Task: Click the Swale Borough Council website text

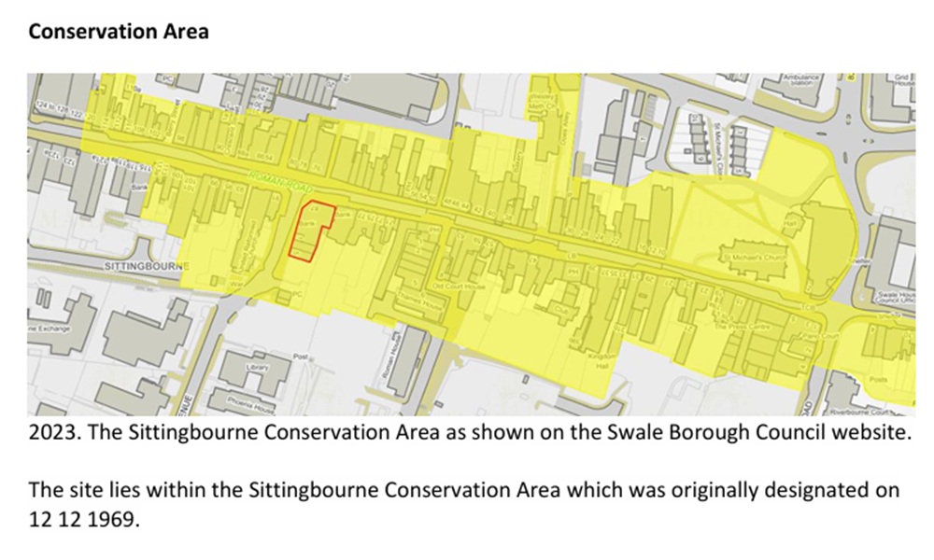Action: pyautogui.click(x=759, y=431)
